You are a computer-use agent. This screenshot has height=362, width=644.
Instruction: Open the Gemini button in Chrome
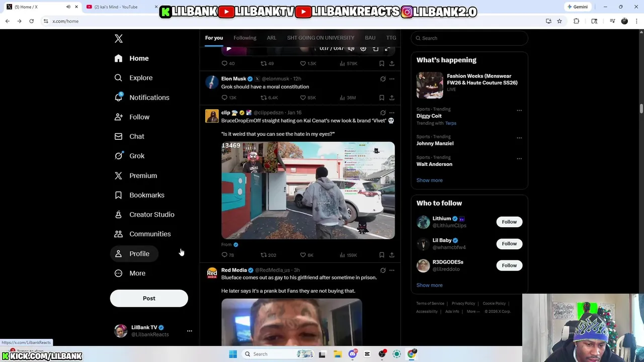tap(577, 7)
